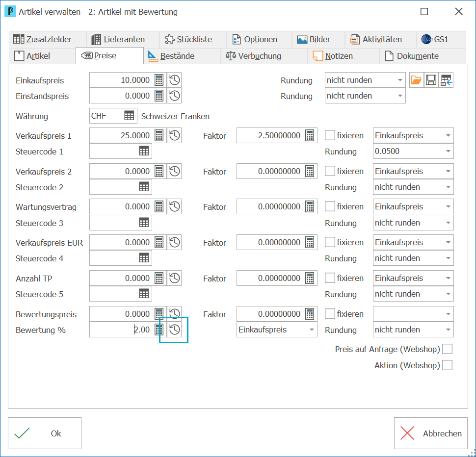Show price history for Verkaufspreis 2
Viewport: 476px width, 457px height.
(175, 171)
